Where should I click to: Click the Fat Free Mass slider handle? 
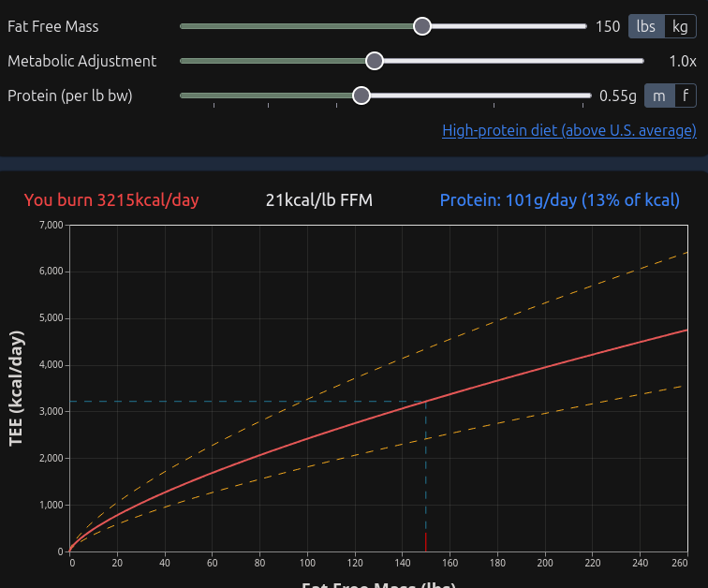tap(422, 26)
